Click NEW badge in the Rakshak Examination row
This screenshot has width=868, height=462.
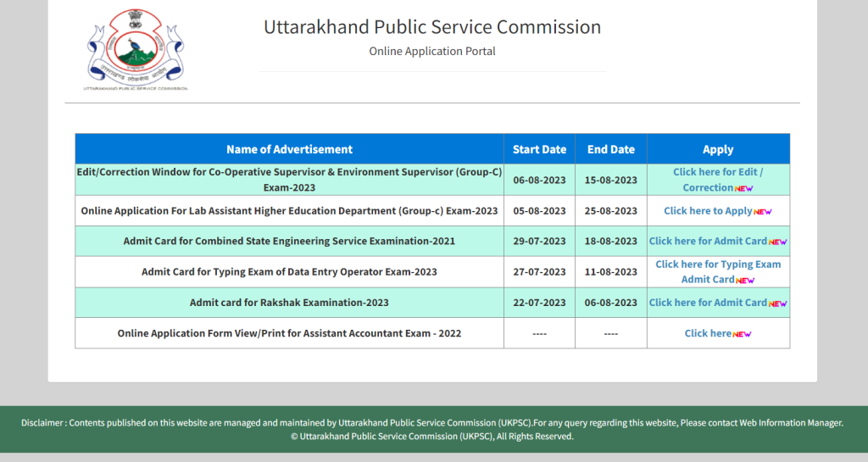coord(778,303)
